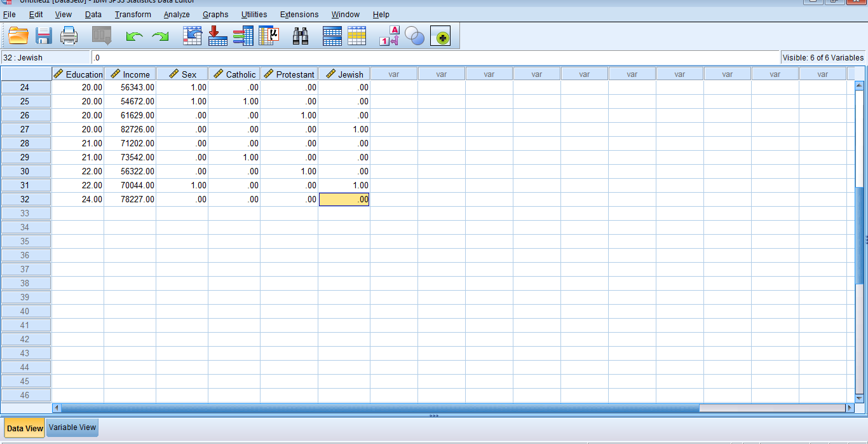Image resolution: width=868 pixels, height=444 pixels.
Task: Click Catholic cell 1.00 in row 25
Action: 234,101
